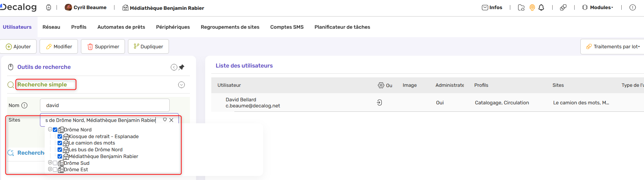Click the Image column header
The width and height of the screenshot is (644, 180).
[x=410, y=85]
